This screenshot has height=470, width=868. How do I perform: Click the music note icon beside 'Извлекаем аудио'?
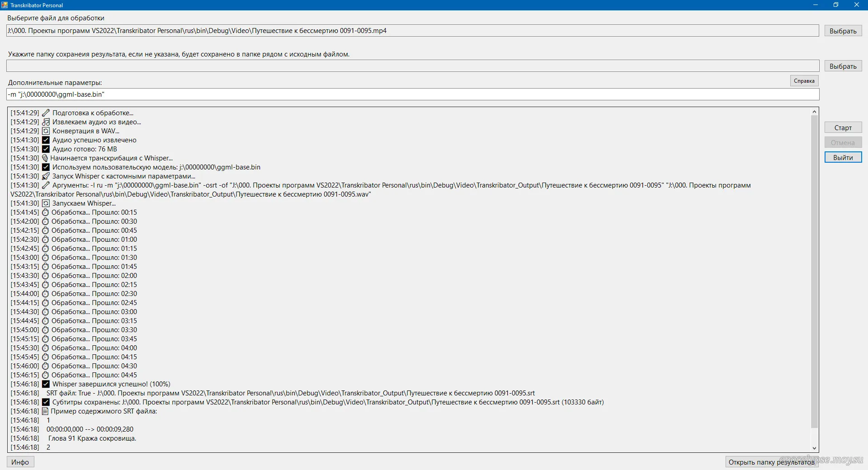46,122
